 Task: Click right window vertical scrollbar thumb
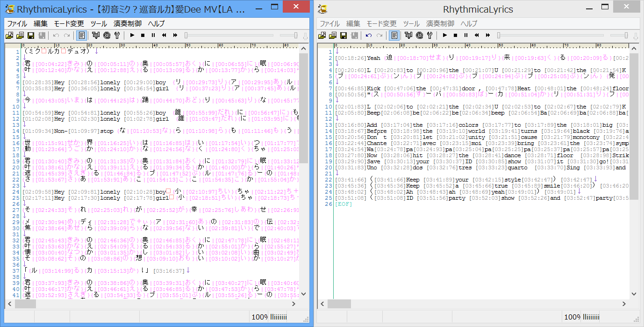coord(634,126)
